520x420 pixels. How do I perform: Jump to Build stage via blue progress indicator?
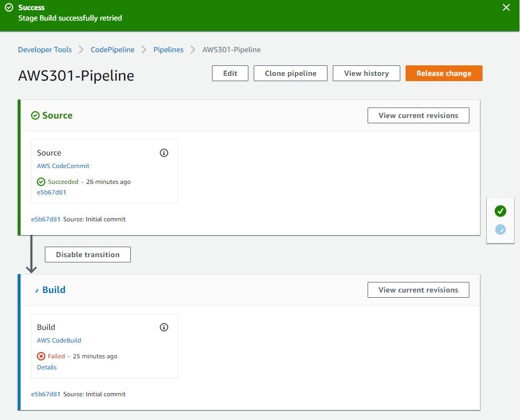click(500, 229)
